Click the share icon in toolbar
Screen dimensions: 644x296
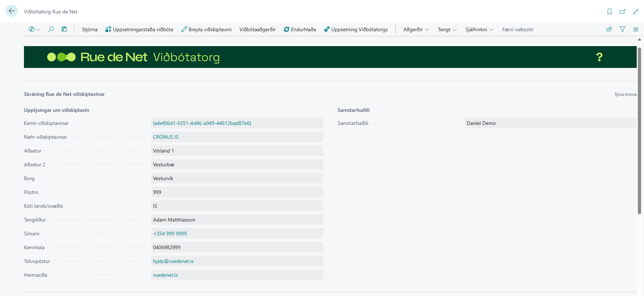pyautogui.click(x=609, y=29)
